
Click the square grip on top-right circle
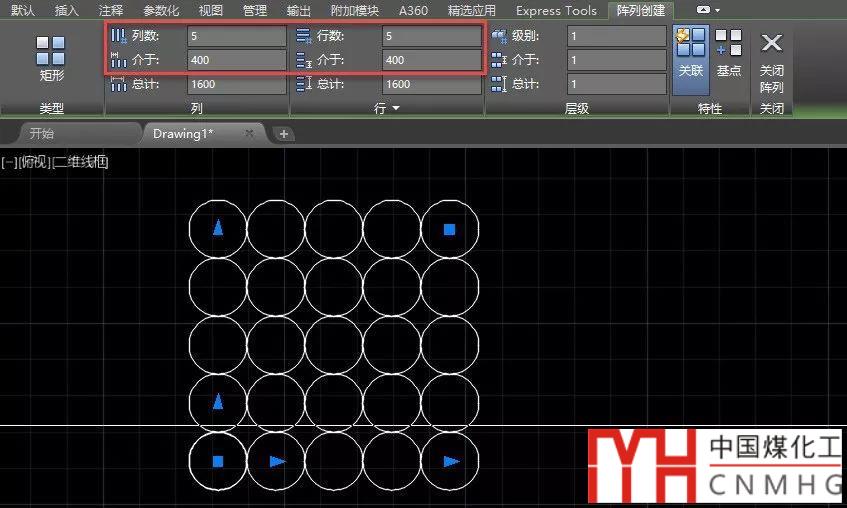click(x=450, y=229)
